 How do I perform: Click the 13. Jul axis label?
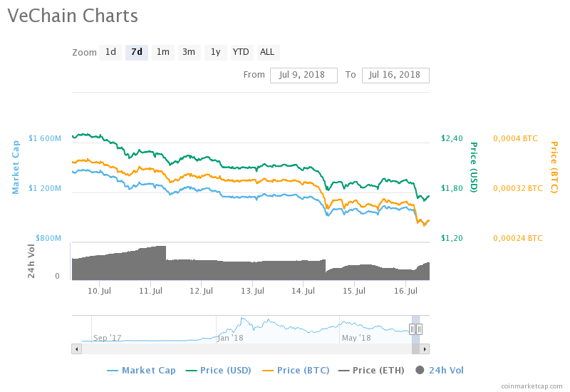pos(252,291)
